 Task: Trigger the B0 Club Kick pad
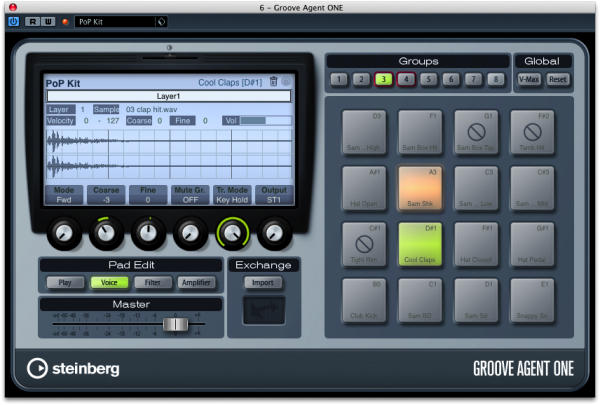[x=364, y=300]
